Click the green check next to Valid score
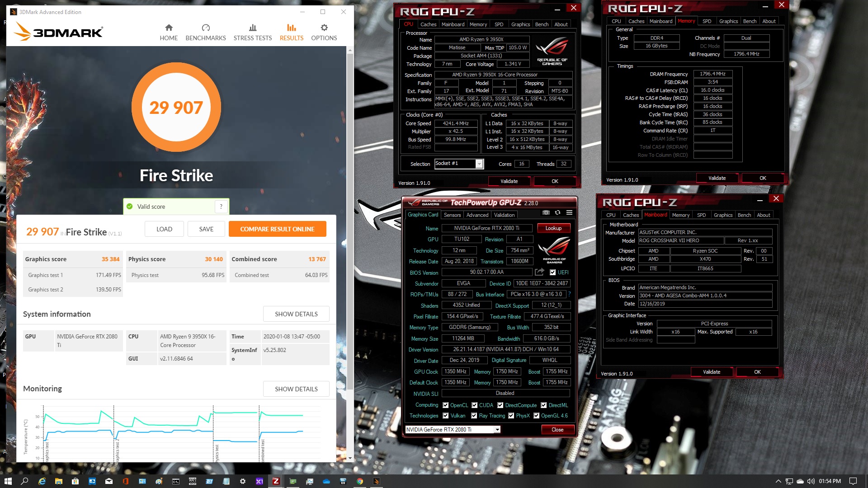This screenshot has height=488, width=868. pyautogui.click(x=129, y=206)
